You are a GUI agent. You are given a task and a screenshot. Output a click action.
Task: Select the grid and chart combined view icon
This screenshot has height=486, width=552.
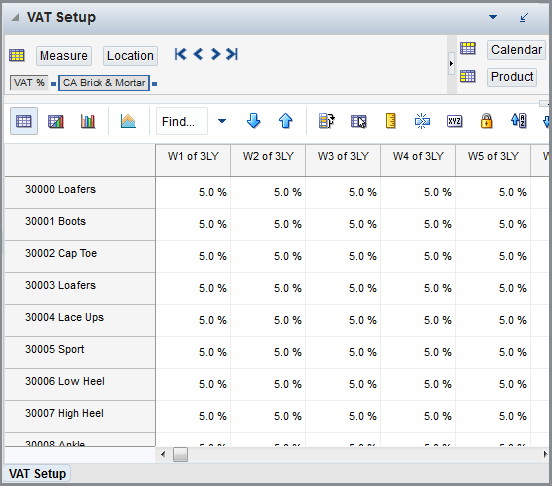tap(56, 121)
